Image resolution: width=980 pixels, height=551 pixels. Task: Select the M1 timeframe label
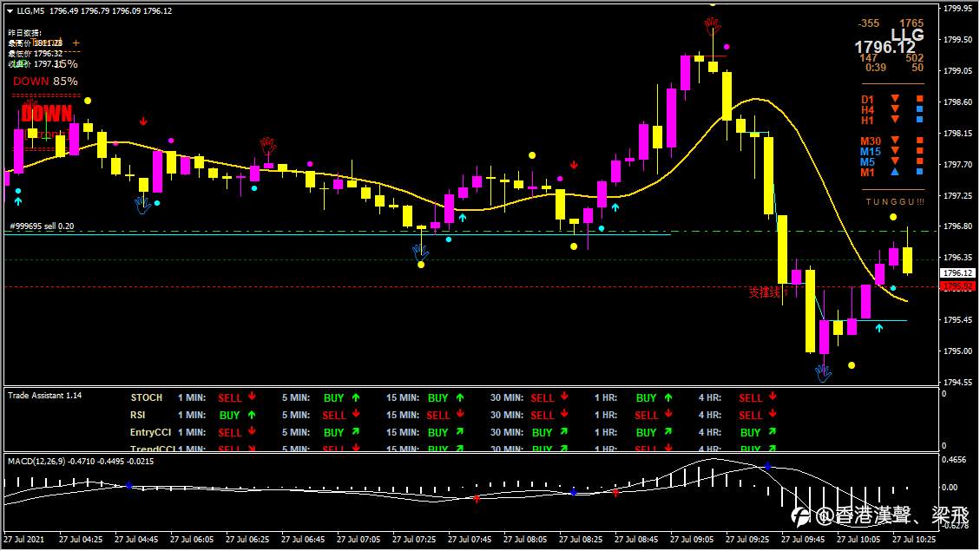tap(867, 173)
